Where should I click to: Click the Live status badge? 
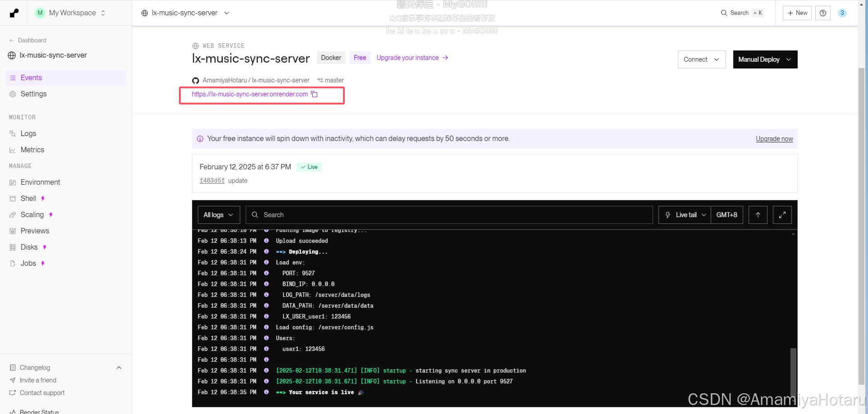tap(309, 167)
